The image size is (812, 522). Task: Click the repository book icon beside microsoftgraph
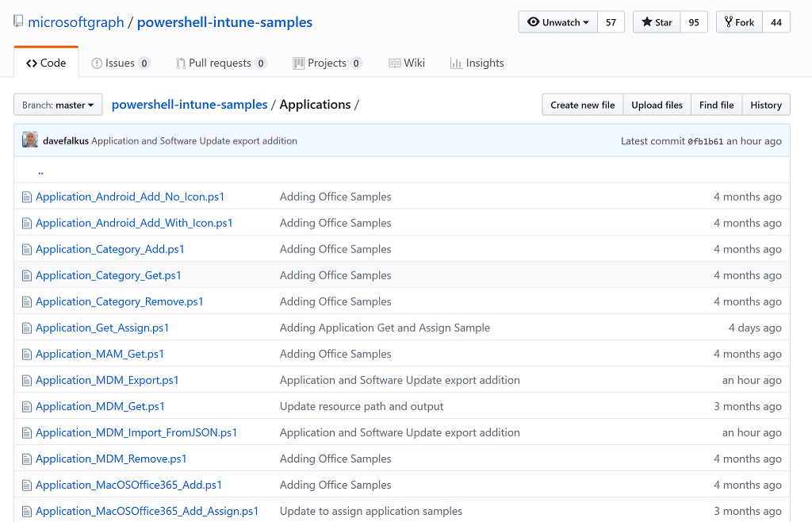point(18,21)
